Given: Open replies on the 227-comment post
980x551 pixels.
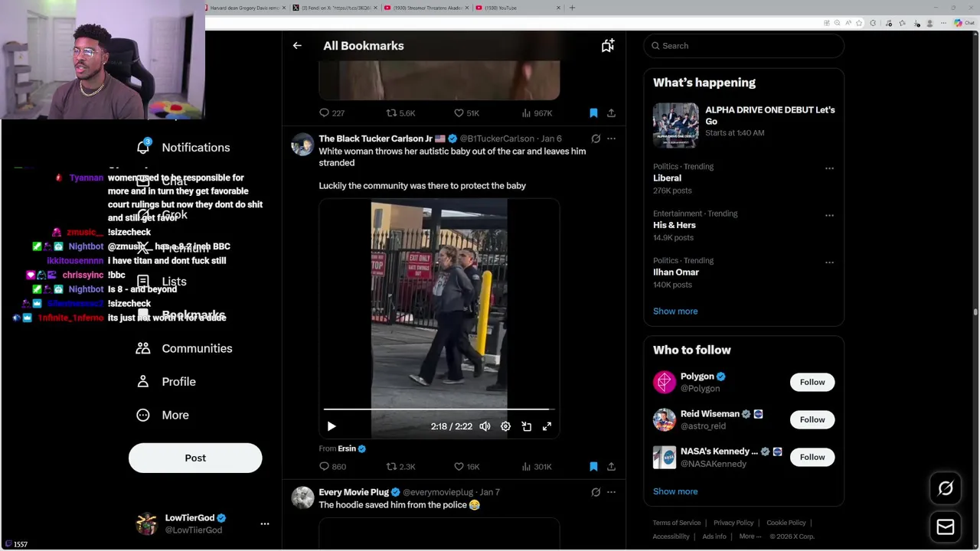Looking at the screenshot, I should click(332, 113).
